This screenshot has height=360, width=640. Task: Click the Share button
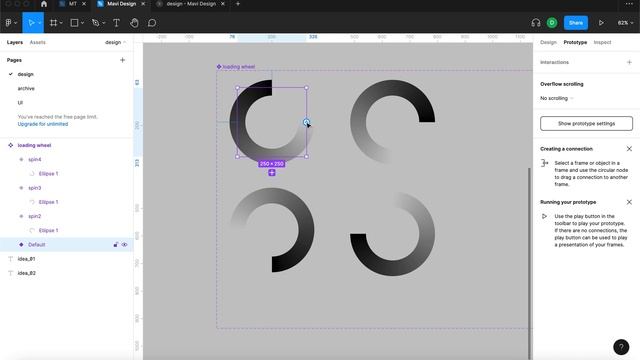click(576, 23)
